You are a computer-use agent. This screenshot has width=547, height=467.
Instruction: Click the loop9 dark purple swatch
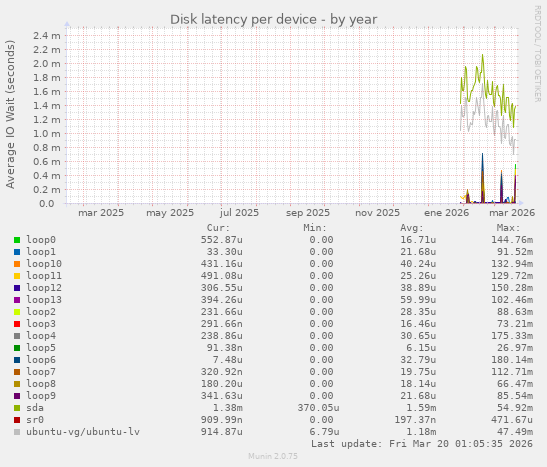tap(17, 396)
